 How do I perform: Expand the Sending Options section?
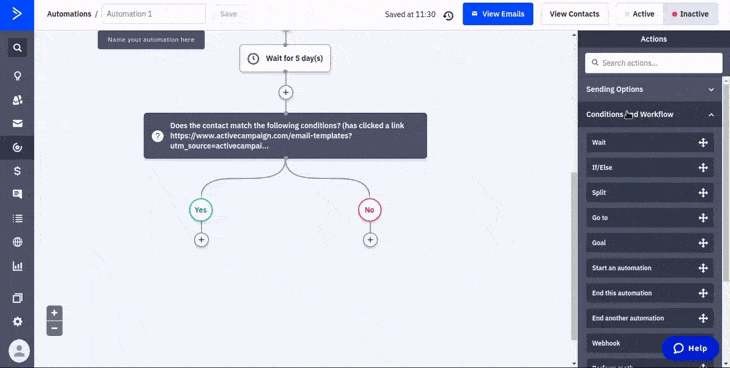650,89
